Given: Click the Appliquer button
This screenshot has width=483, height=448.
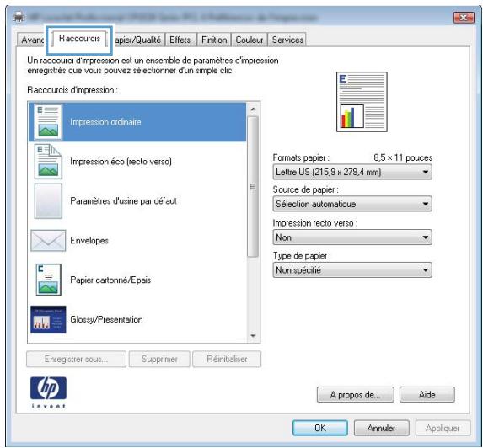Looking at the screenshot, I should tap(443, 428).
